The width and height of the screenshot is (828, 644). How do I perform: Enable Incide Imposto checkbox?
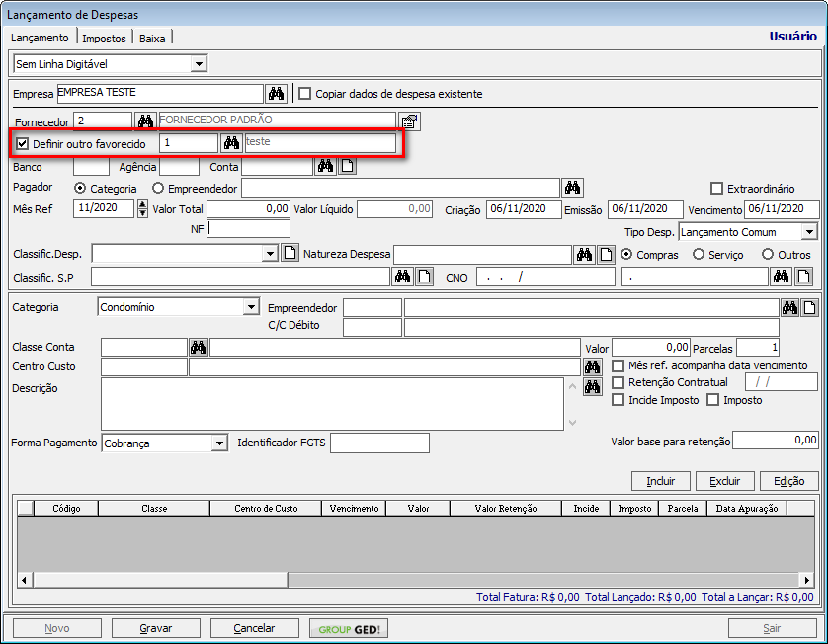click(x=618, y=400)
